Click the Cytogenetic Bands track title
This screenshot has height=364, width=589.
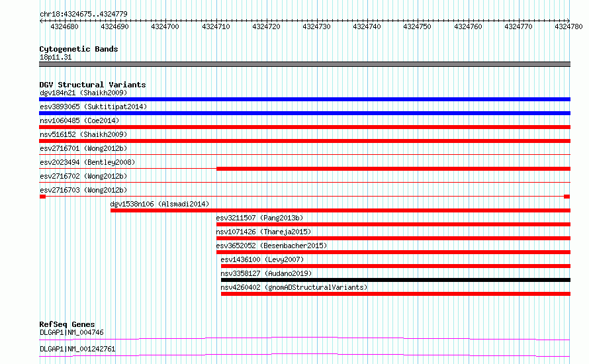click(79, 49)
